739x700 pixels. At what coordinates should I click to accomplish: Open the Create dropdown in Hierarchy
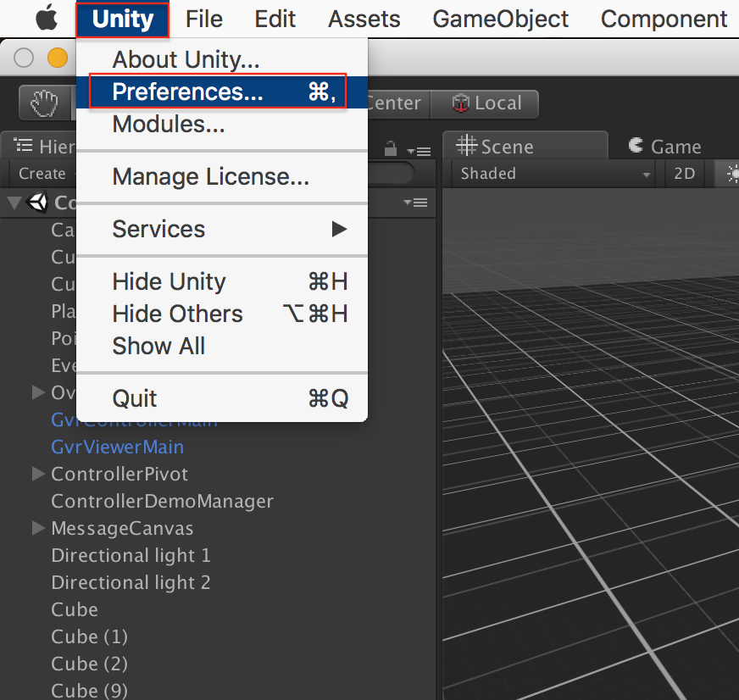(x=42, y=174)
